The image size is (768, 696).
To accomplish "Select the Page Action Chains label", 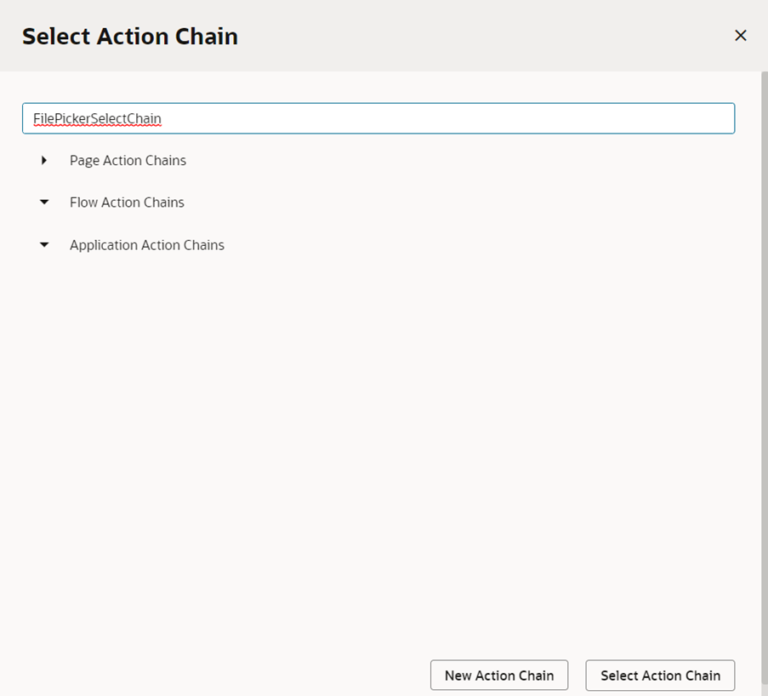I will (x=127, y=160).
